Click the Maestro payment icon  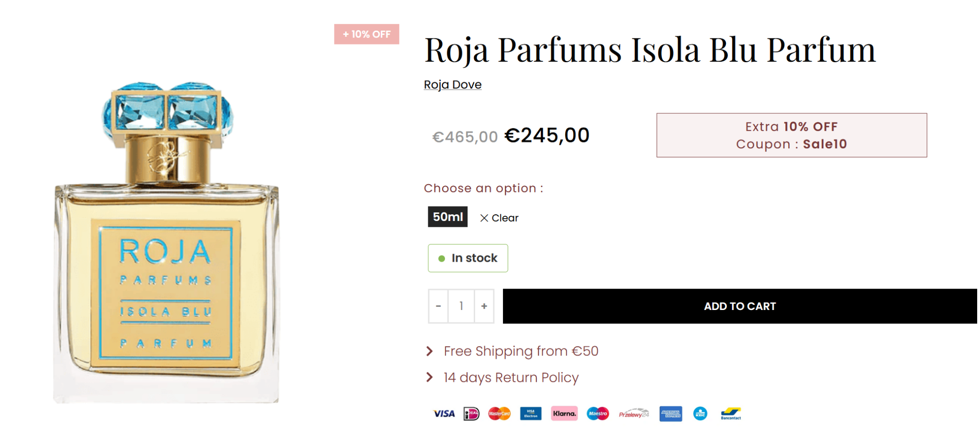(x=598, y=413)
